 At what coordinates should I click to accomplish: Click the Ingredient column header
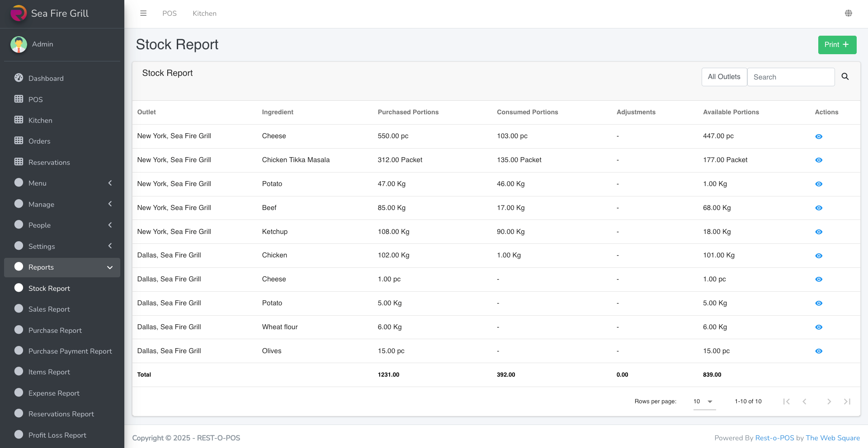278,112
